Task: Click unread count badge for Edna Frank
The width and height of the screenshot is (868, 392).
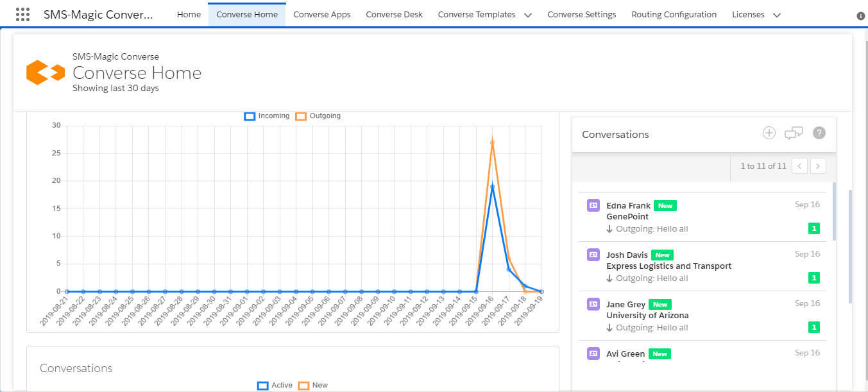Action: pos(814,228)
